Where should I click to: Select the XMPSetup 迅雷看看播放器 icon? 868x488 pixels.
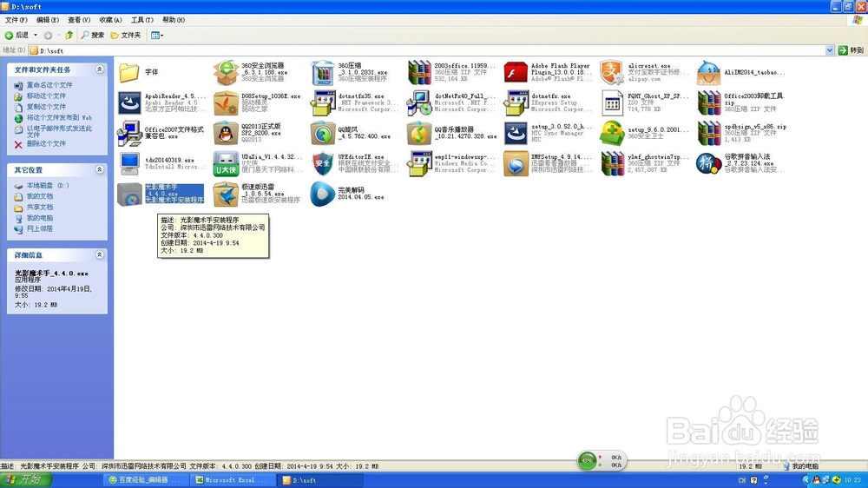(x=516, y=164)
